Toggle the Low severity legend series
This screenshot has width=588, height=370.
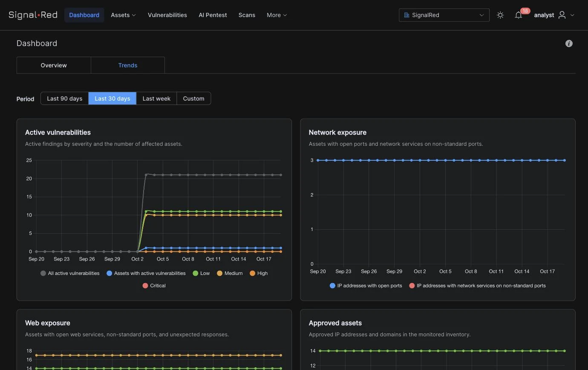201,273
